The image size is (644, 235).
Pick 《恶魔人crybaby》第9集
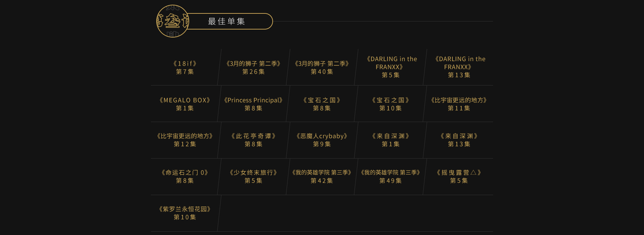tap(322, 140)
